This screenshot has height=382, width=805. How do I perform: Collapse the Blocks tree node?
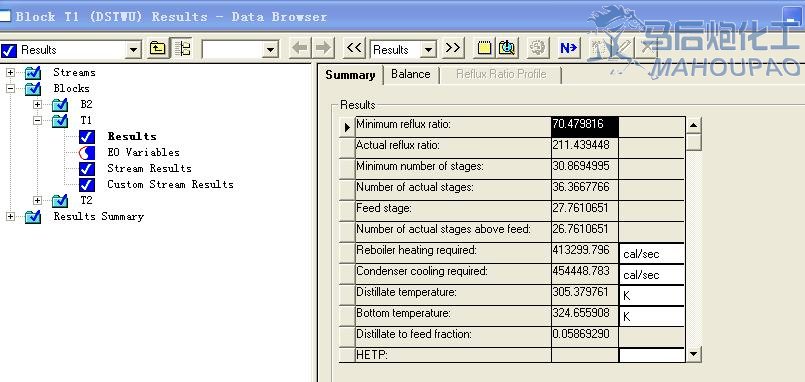click(x=10, y=88)
